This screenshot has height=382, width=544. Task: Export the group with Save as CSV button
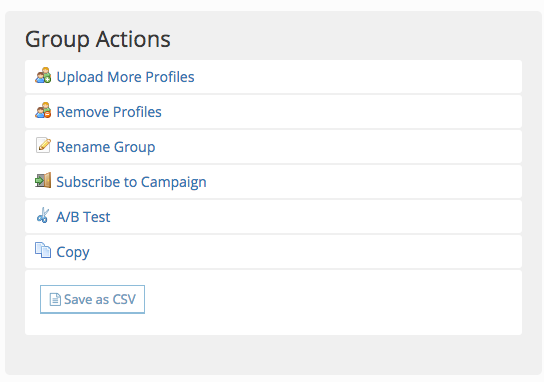92,299
